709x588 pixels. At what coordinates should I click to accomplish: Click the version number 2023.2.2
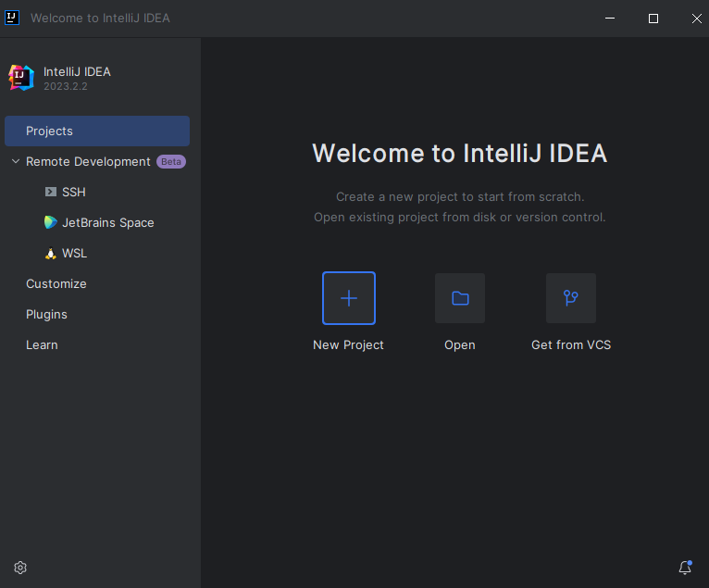click(x=66, y=86)
